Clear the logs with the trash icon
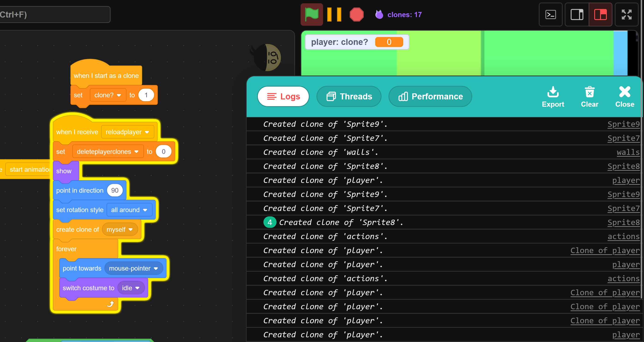Viewport: 644px width, 342px height. click(x=590, y=97)
